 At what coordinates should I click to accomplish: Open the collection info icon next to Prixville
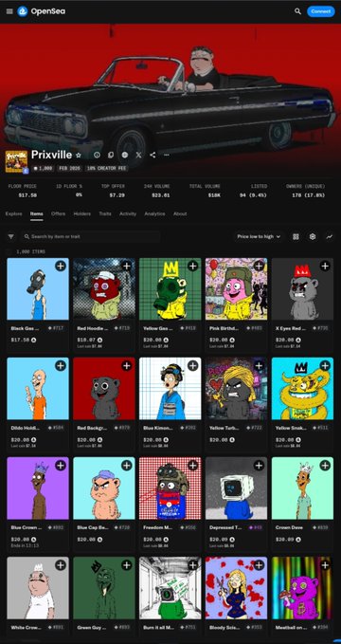97,155
